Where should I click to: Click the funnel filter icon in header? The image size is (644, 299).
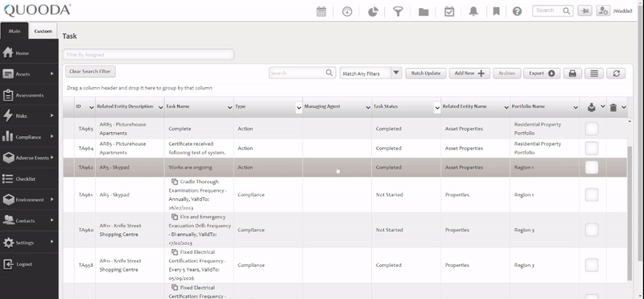click(398, 11)
